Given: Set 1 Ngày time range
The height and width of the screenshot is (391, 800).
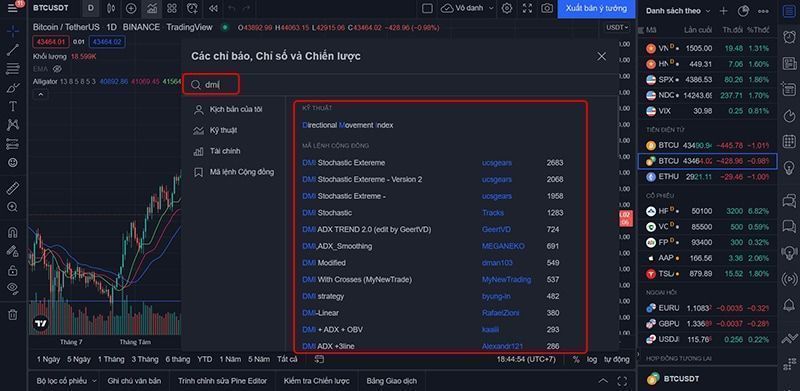Looking at the screenshot, I should click(x=48, y=359).
